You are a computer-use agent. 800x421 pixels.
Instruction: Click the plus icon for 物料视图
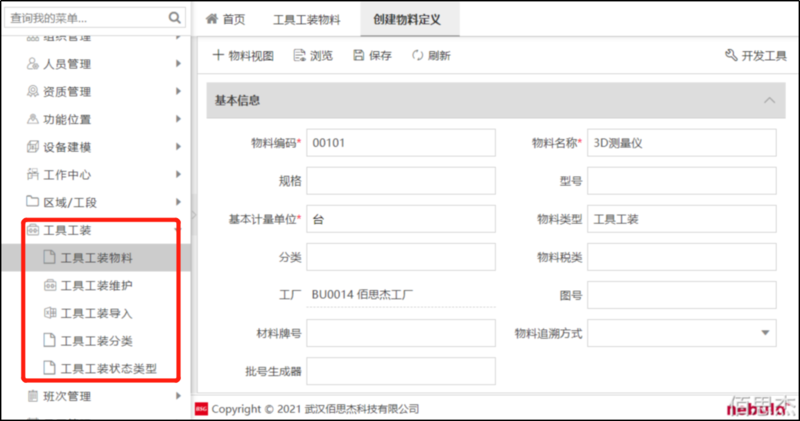point(218,55)
